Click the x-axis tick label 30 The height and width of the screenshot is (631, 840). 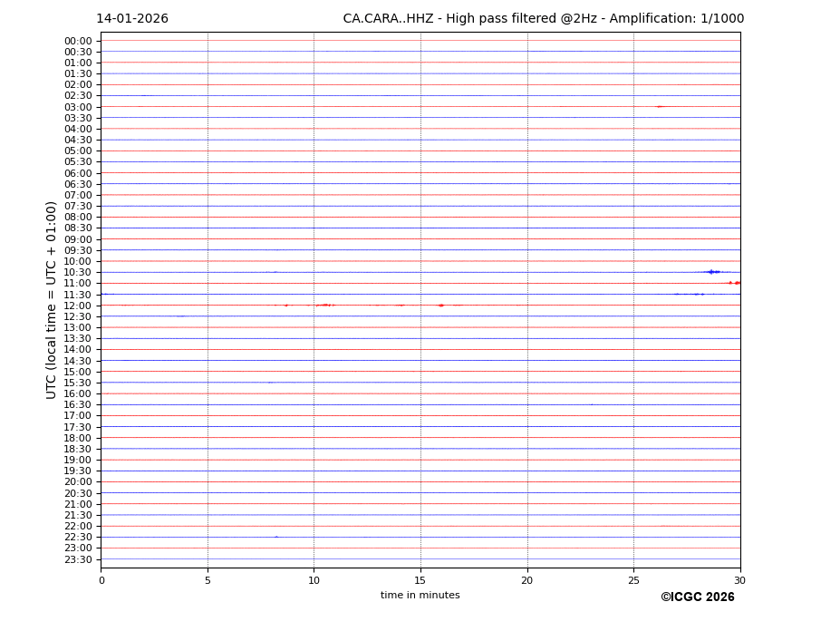[x=739, y=580]
